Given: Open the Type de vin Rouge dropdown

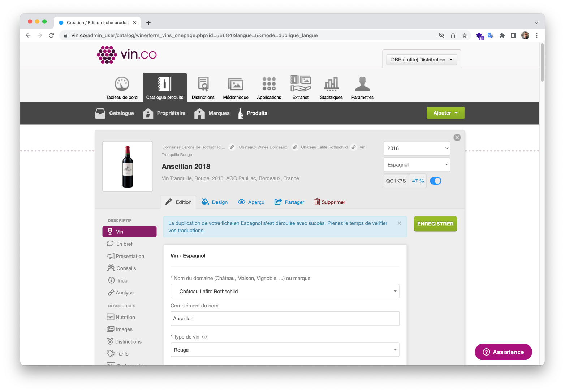Looking at the screenshot, I should pyautogui.click(x=285, y=350).
